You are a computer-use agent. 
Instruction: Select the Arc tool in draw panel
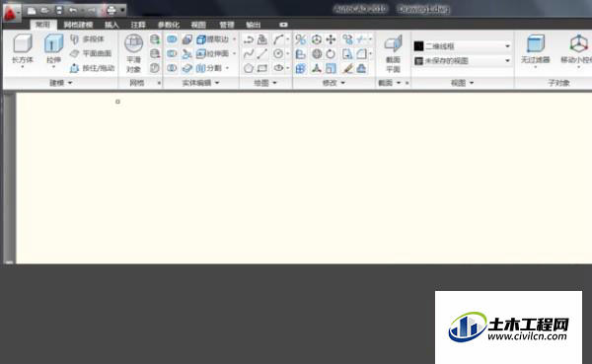(x=278, y=39)
